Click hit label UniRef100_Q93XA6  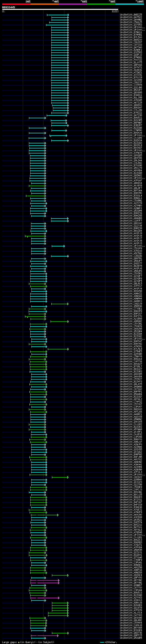point(131,618)
